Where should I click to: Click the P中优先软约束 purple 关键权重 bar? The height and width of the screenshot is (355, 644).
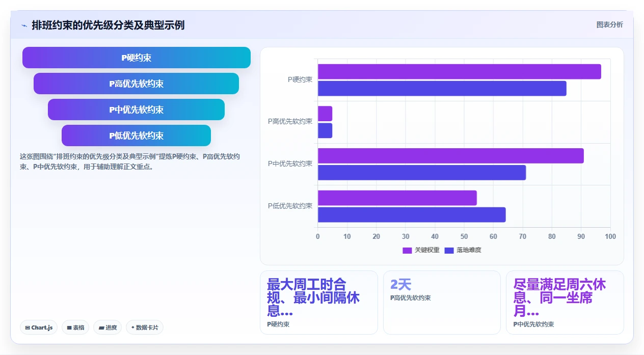[x=451, y=156]
